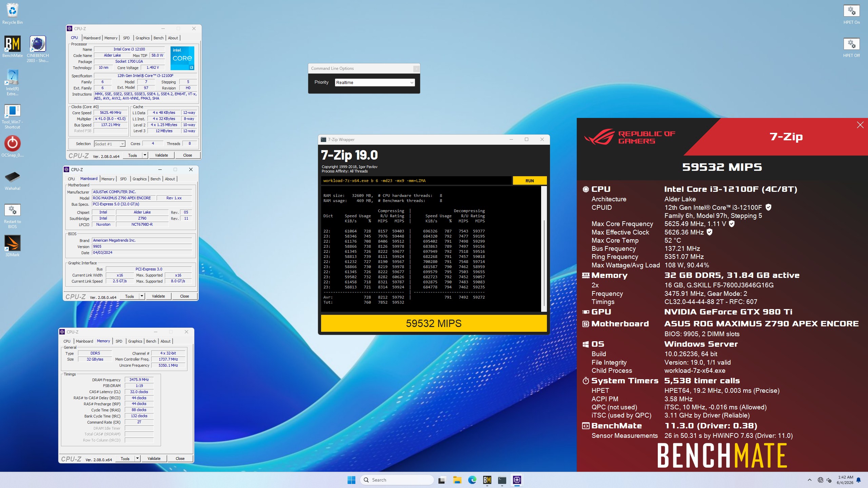
Task: Click the 7-Zip command line input field
Action: point(416,181)
